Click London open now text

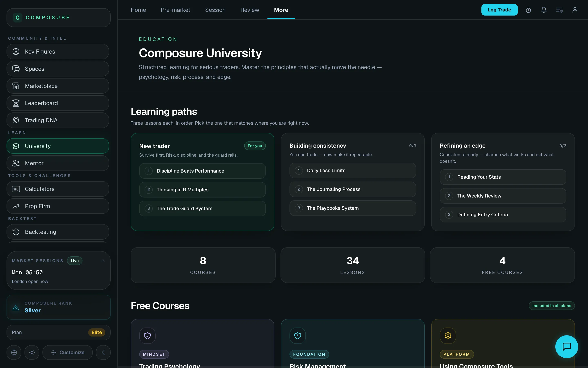pyautogui.click(x=30, y=281)
